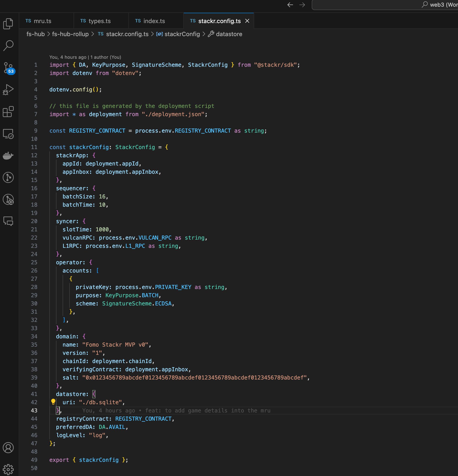The width and height of the screenshot is (458, 476).
Task: Click PRIVATE_KEY on line 28
Action: pyautogui.click(x=173, y=287)
